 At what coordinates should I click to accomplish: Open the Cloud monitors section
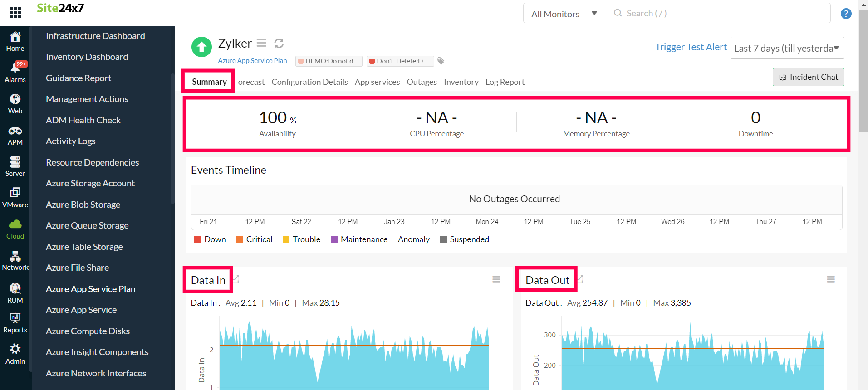pyautogui.click(x=15, y=229)
